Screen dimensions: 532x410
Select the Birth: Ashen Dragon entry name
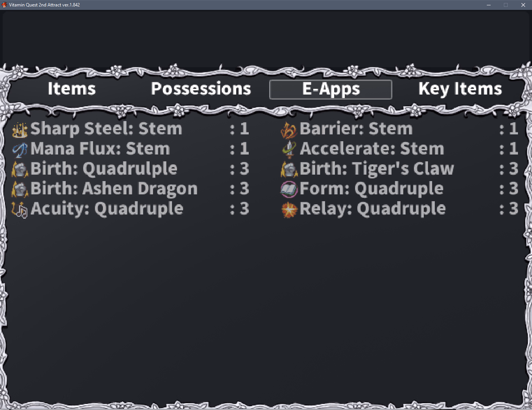(114, 189)
